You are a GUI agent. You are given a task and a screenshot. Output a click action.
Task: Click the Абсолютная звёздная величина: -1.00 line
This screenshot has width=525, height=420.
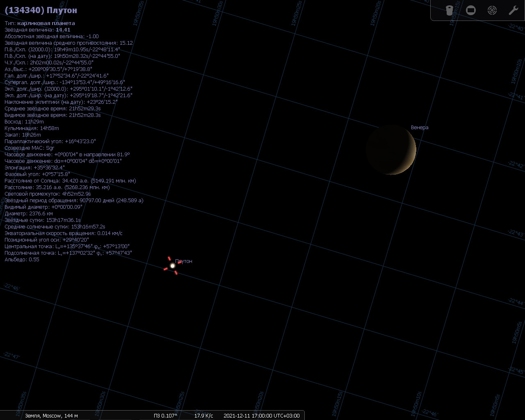coord(52,37)
